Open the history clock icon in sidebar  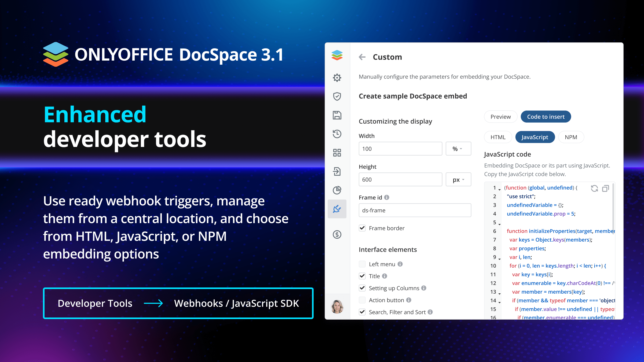pyautogui.click(x=337, y=134)
